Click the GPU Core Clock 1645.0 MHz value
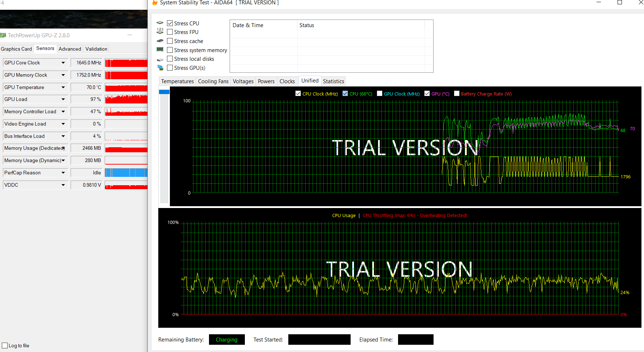644x352 pixels. [x=86, y=63]
